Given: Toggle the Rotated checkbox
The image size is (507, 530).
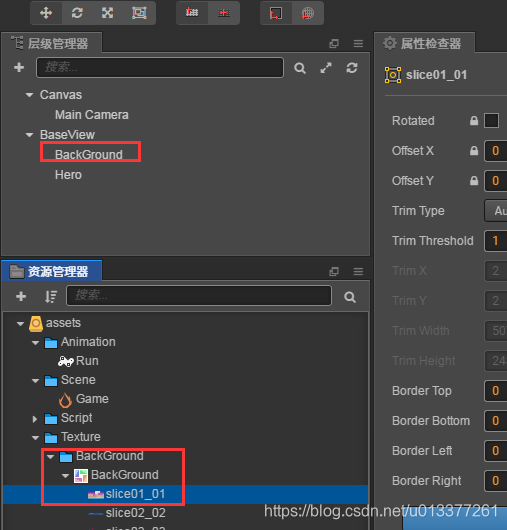Looking at the screenshot, I should coord(491,121).
